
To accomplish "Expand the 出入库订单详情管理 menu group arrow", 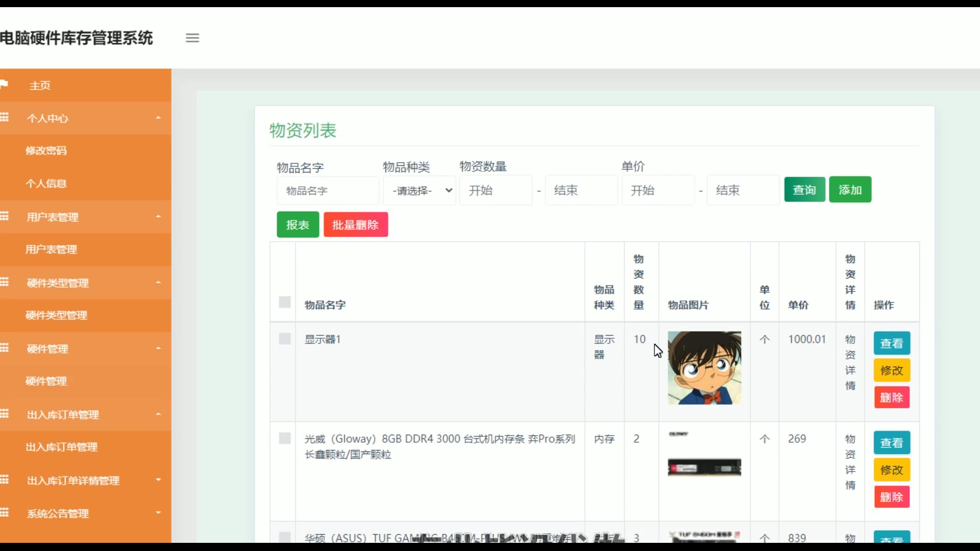I will [158, 480].
